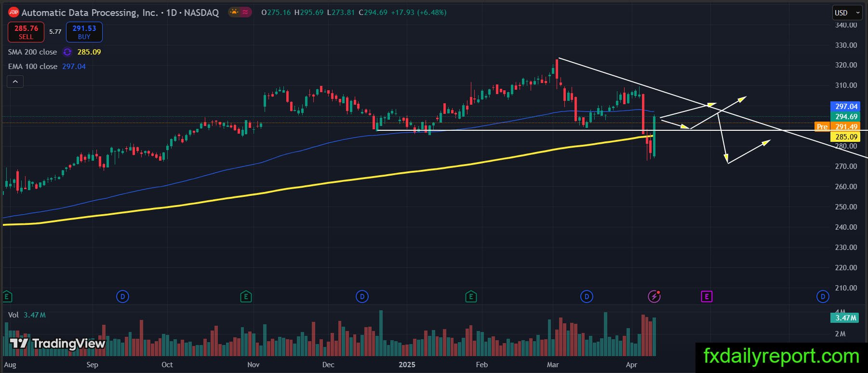Click the red 285.76 SELL button
The height and width of the screenshot is (373, 868).
click(x=26, y=32)
